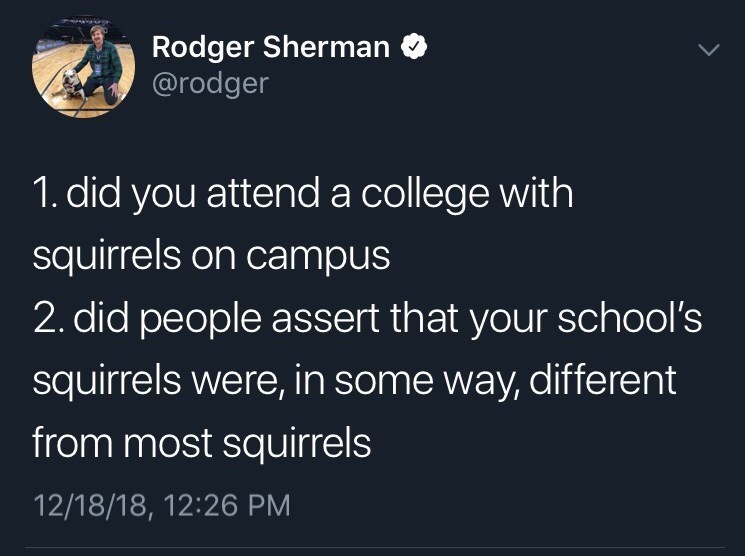Click the @rodger handle

point(210,82)
